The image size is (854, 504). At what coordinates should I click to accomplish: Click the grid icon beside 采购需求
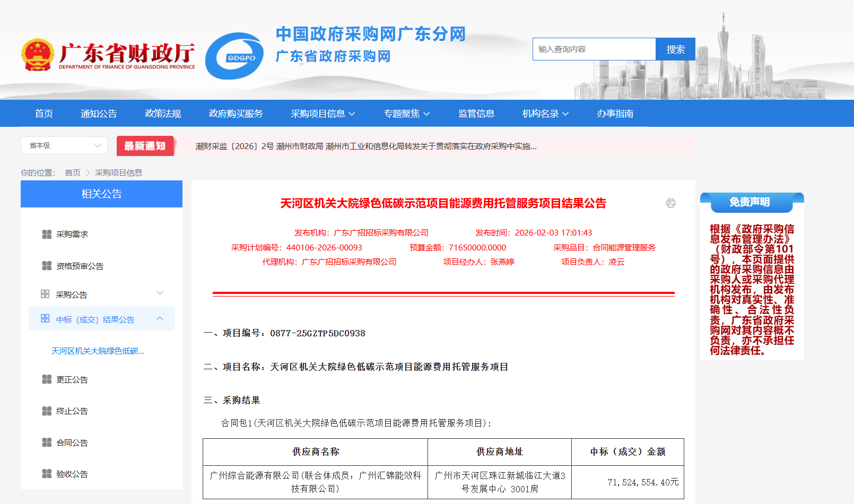47,234
